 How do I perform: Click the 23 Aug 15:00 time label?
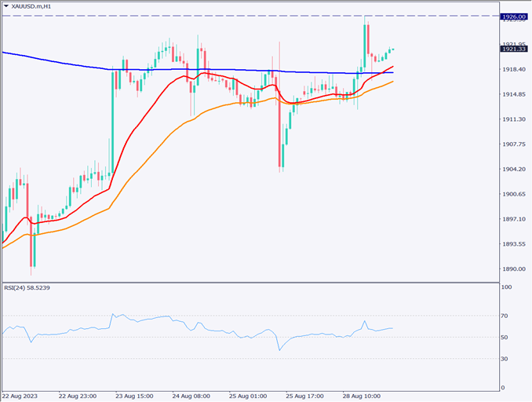tap(135, 397)
